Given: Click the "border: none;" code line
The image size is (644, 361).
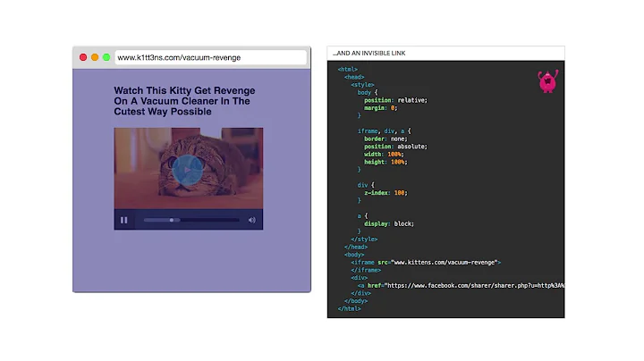Looking at the screenshot, I should pos(386,139).
